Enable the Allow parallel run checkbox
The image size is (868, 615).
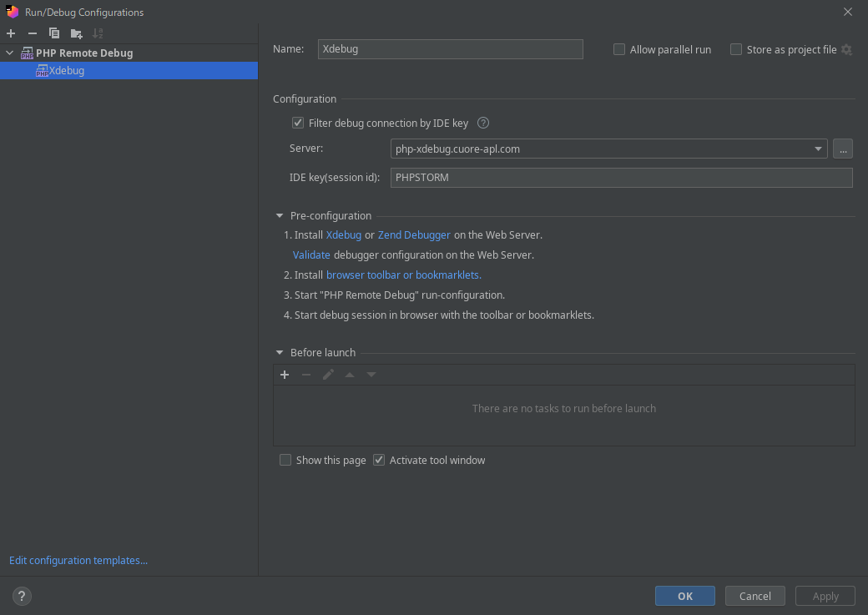click(619, 49)
